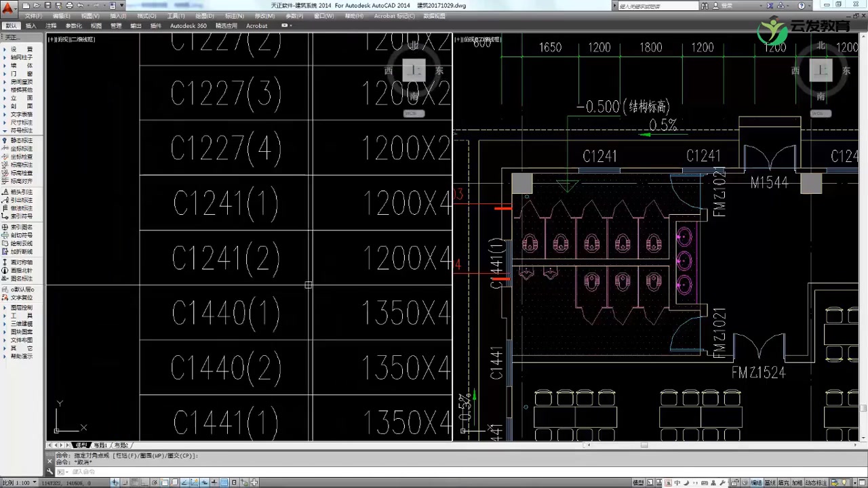
Task: Toggle 填充 in the status bar
Action: [783, 483]
